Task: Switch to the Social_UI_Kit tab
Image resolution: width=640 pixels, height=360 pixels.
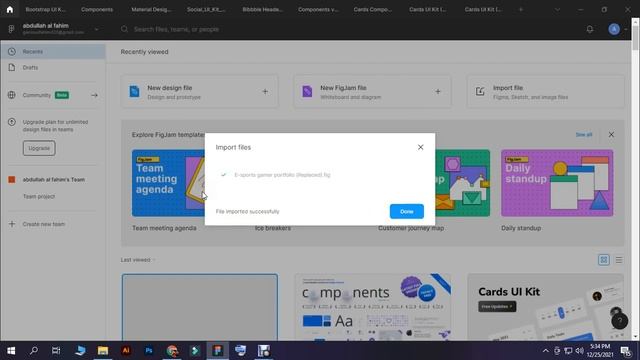Action: pyautogui.click(x=206, y=9)
